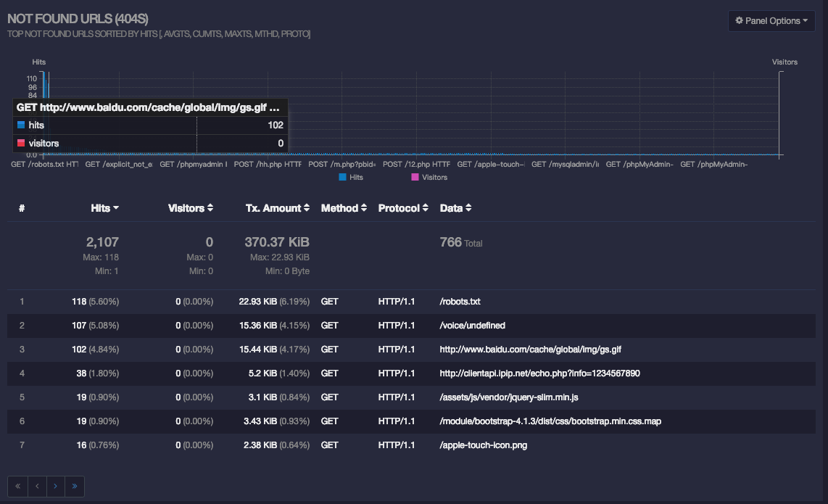The image size is (828, 504).
Task: Click the Method column sort icon
Action: click(x=363, y=207)
